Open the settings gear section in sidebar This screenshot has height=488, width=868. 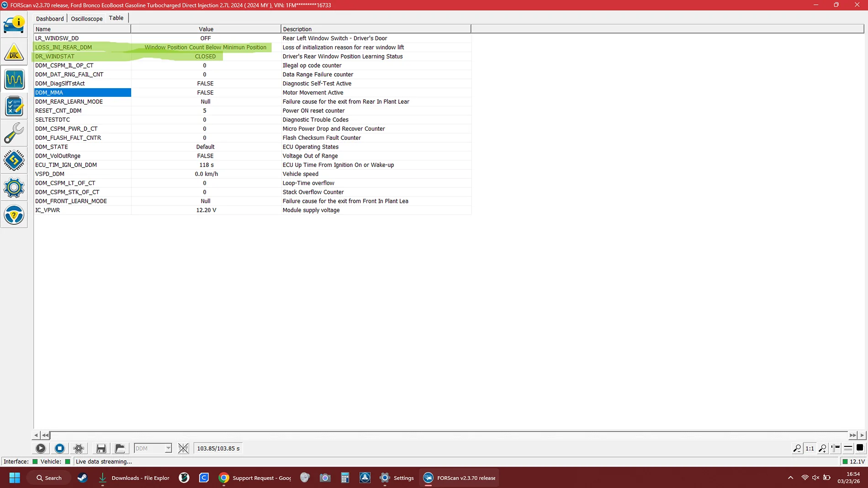[x=14, y=188]
